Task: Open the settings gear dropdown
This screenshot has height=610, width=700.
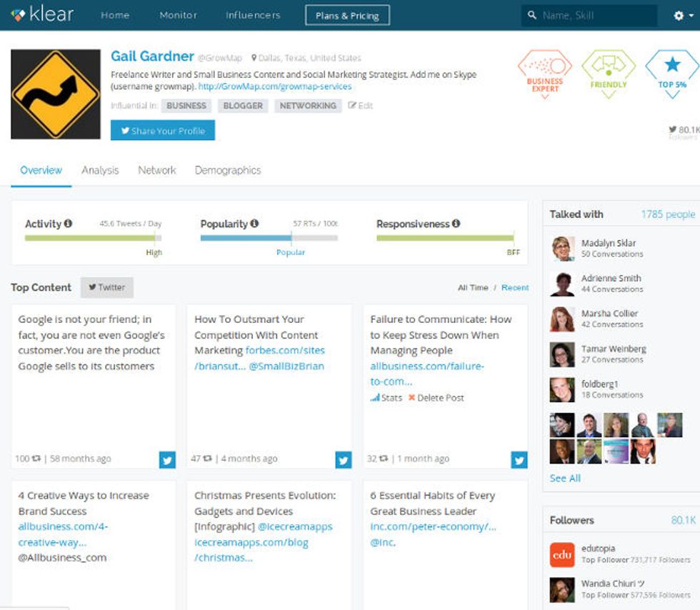Action: tap(683, 16)
